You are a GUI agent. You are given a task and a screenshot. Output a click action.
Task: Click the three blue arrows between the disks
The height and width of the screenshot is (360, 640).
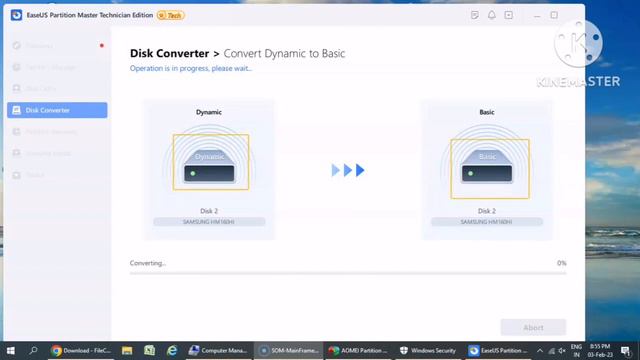coord(348,170)
